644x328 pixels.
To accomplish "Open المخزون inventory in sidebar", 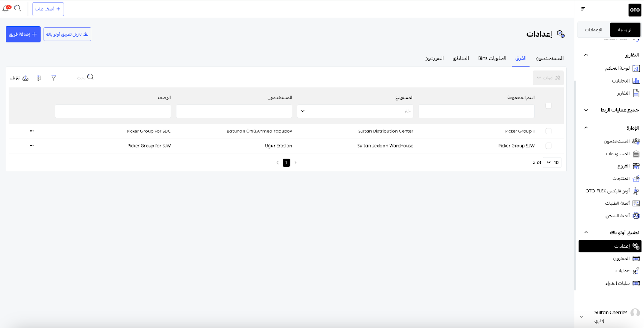I will pyautogui.click(x=626, y=258).
